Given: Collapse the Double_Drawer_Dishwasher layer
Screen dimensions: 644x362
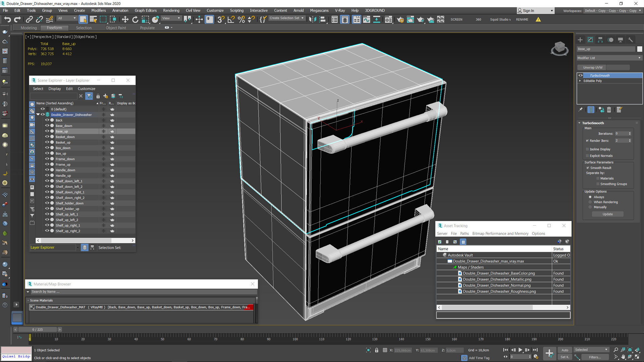Looking at the screenshot, I should pyautogui.click(x=38, y=115).
